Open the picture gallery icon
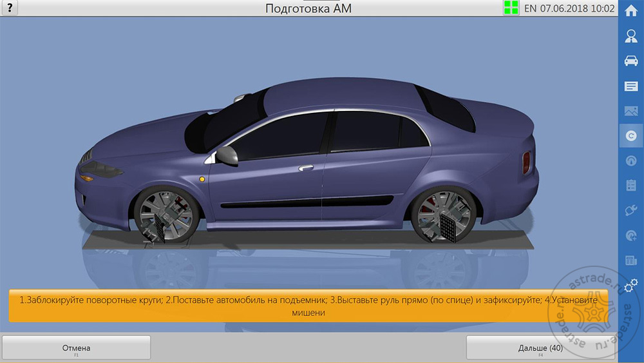This screenshot has width=644, height=363. pos(631,111)
